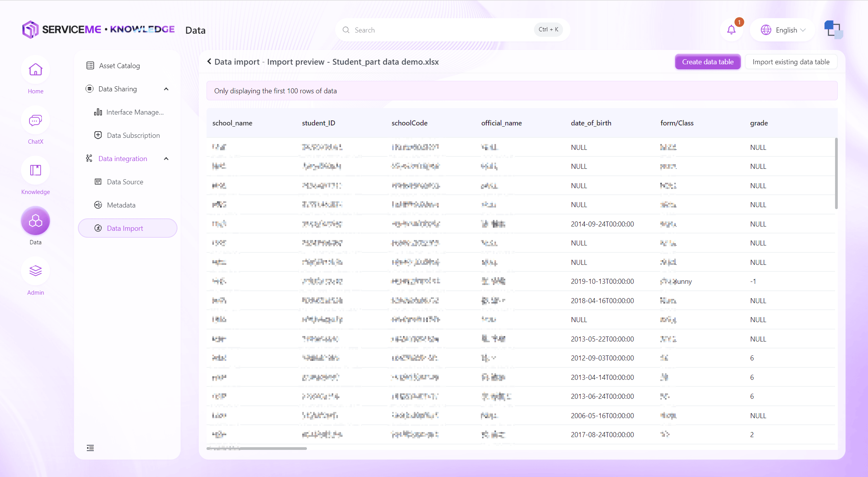
Task: Click Import existing data table button
Action: pos(791,62)
